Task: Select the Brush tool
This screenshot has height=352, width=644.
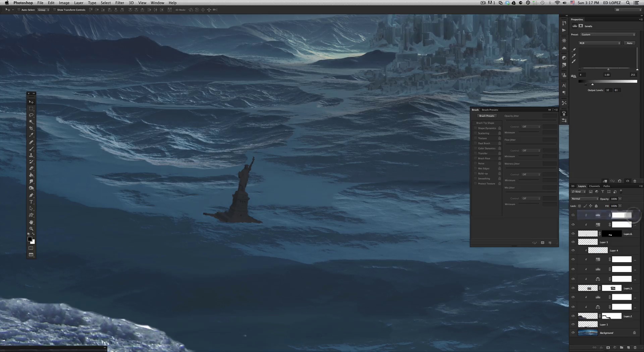Action: click(31, 149)
